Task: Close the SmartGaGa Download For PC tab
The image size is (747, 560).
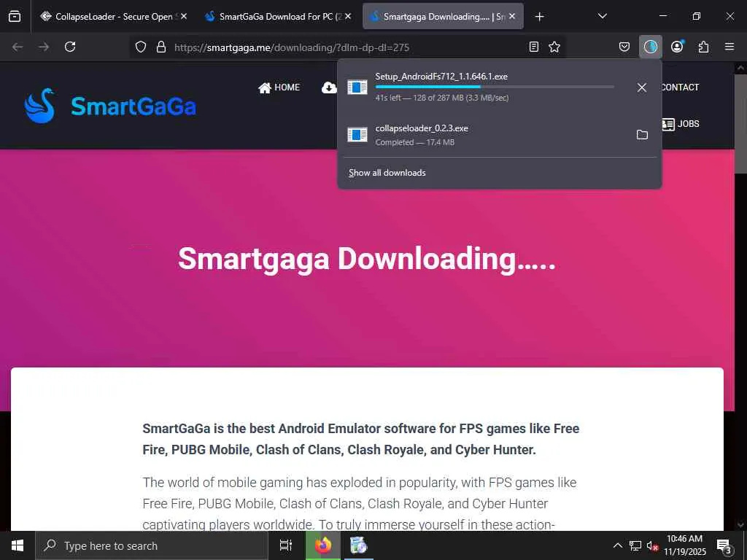Action: pos(348,16)
